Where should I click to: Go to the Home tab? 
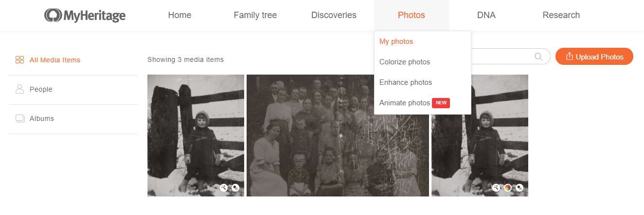(179, 15)
